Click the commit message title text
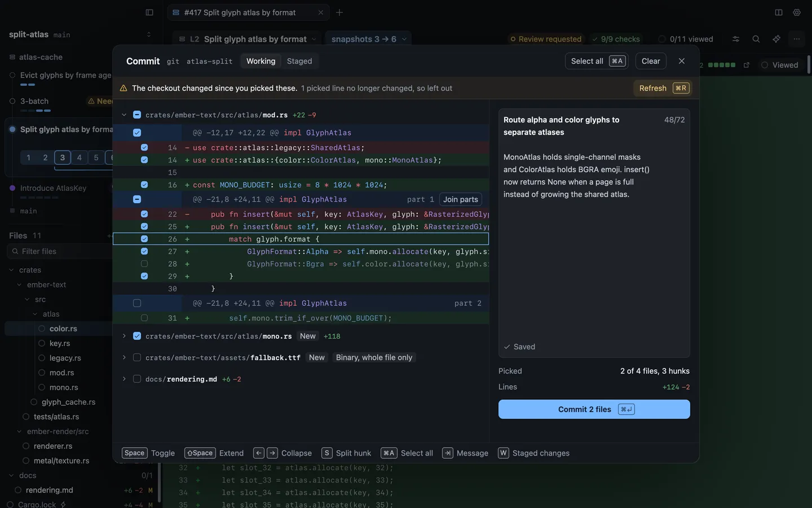The image size is (812, 508). pos(561,126)
